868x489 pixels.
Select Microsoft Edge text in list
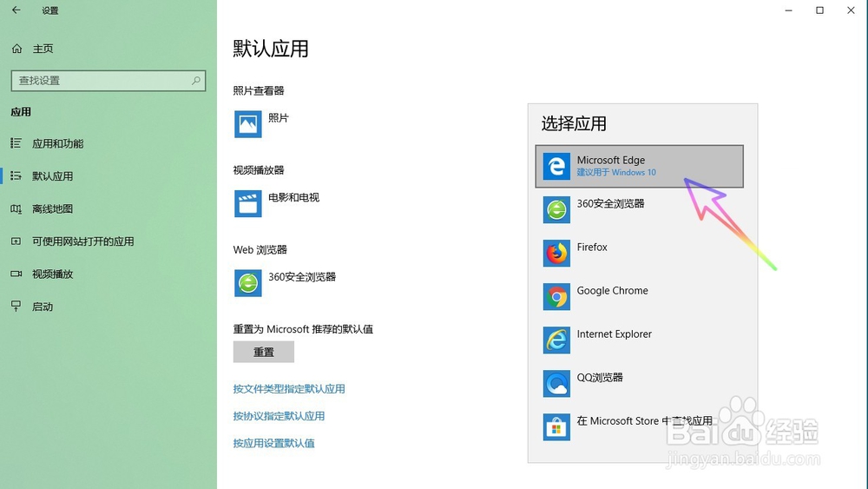pyautogui.click(x=610, y=160)
